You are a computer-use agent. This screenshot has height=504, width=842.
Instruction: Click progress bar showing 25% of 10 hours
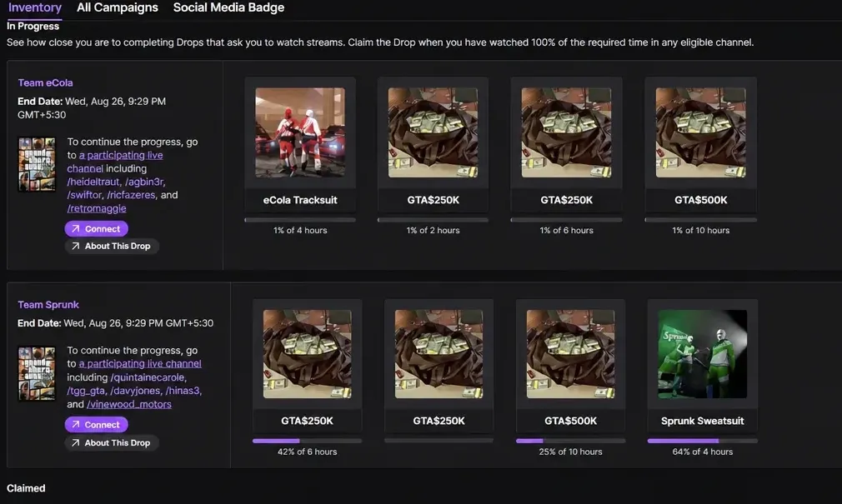[x=571, y=441]
